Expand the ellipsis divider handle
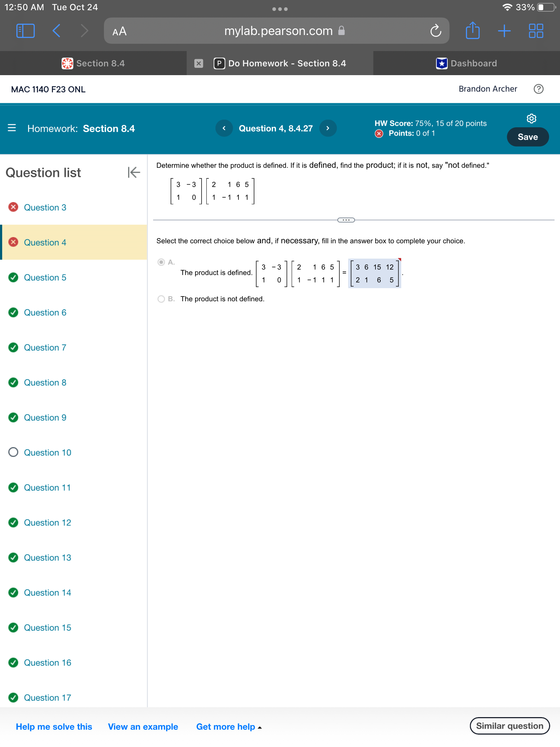Image resolution: width=560 pixels, height=747 pixels. tap(346, 220)
